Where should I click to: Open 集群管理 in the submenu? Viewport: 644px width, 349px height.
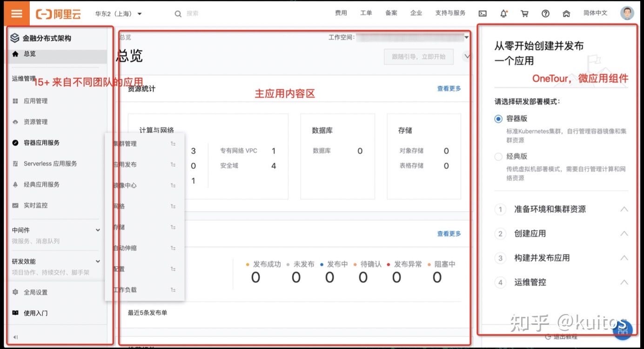[x=125, y=144]
